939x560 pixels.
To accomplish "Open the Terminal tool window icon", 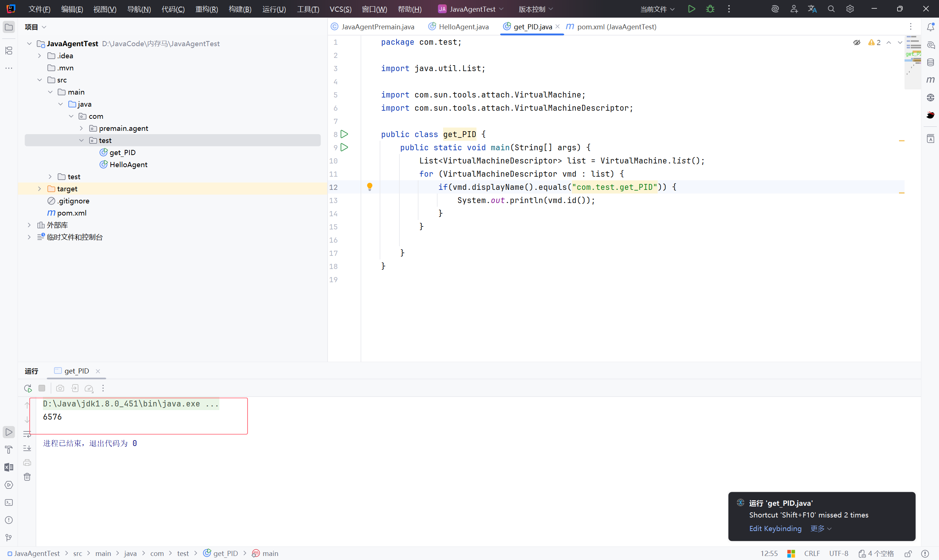I will [x=9, y=502].
